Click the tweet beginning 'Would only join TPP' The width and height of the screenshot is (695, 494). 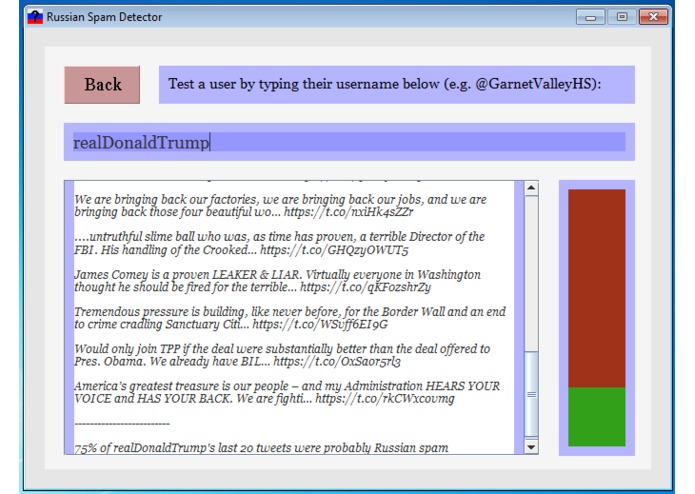(282, 355)
